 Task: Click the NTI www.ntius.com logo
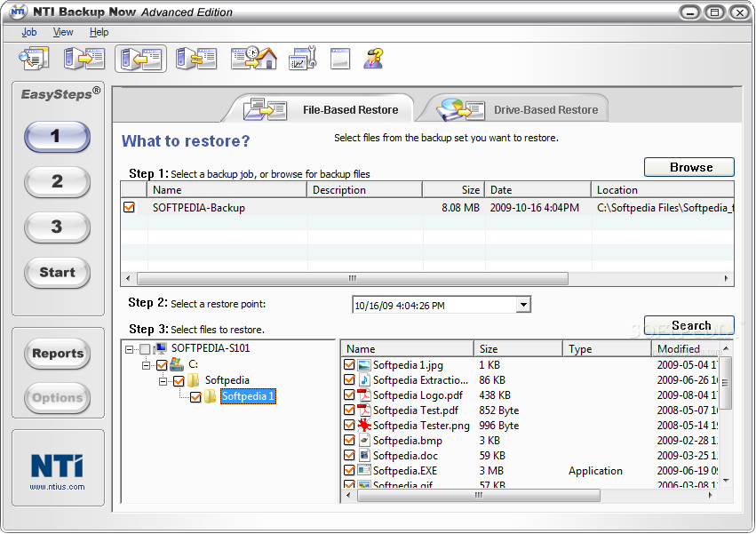pos(58,471)
